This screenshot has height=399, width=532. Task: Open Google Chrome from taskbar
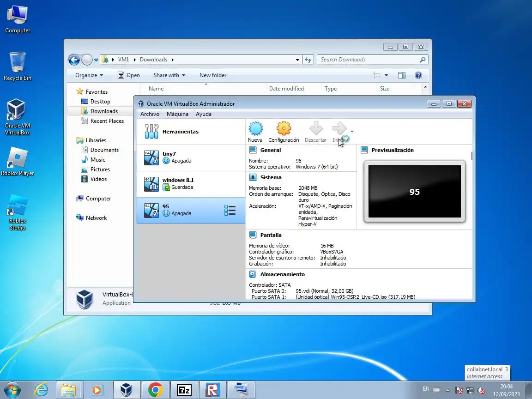(155, 390)
